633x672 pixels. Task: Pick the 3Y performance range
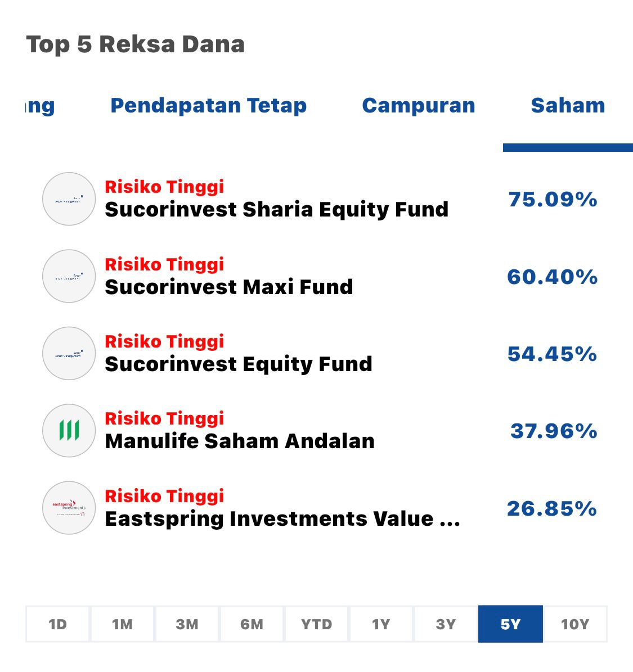click(x=446, y=624)
